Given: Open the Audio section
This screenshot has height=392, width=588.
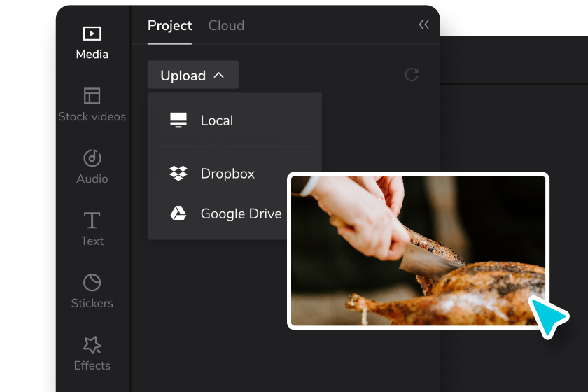Looking at the screenshot, I should point(92,167).
